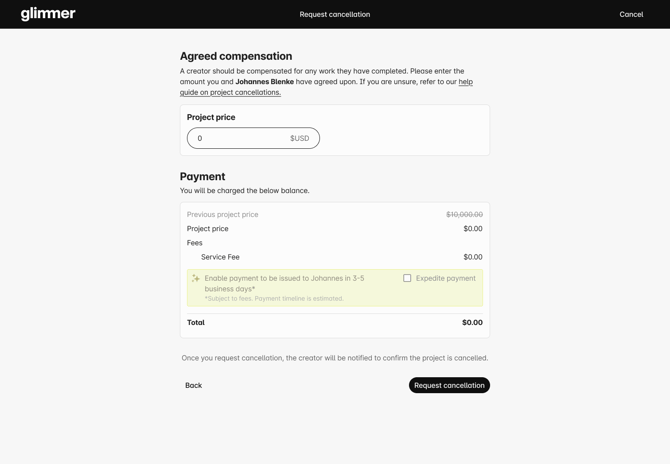Enable the Expedite payment checkbox

(407, 278)
